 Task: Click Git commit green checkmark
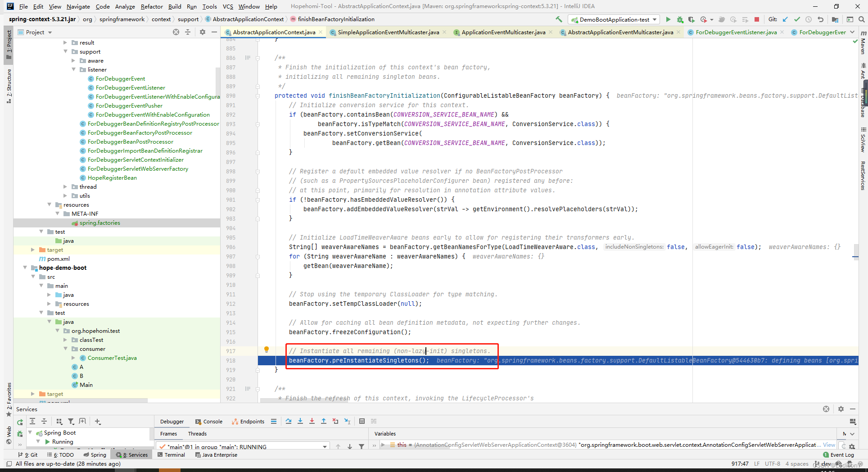pos(797,19)
